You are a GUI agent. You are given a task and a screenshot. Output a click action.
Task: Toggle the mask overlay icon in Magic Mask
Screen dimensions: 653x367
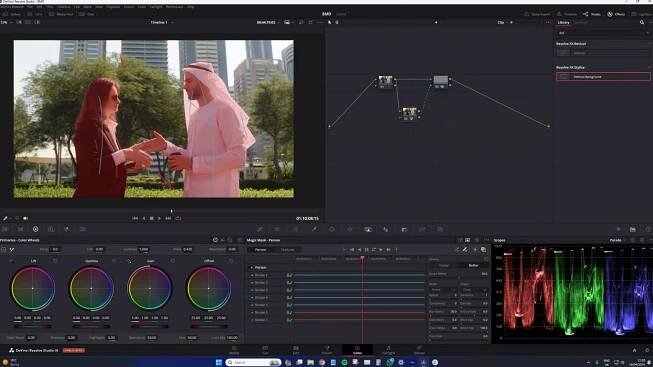click(x=484, y=250)
